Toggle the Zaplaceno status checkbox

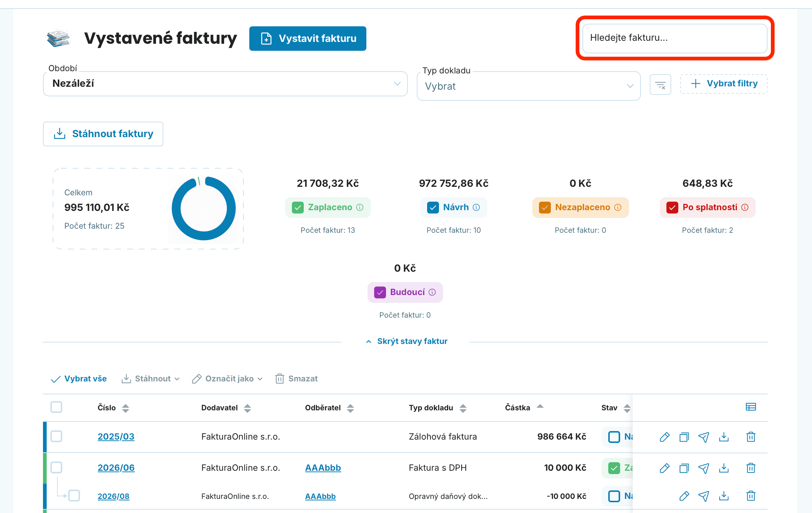298,207
